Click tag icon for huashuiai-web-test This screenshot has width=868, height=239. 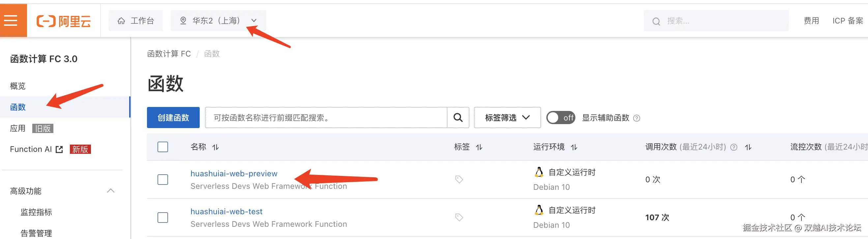[x=459, y=217]
